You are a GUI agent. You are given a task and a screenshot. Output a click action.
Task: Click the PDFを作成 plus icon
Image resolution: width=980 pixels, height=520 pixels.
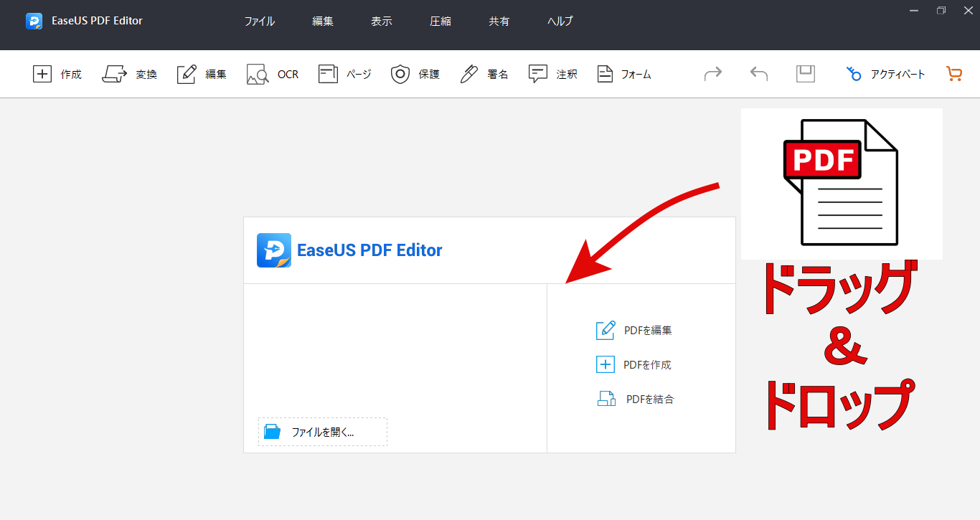(x=606, y=364)
